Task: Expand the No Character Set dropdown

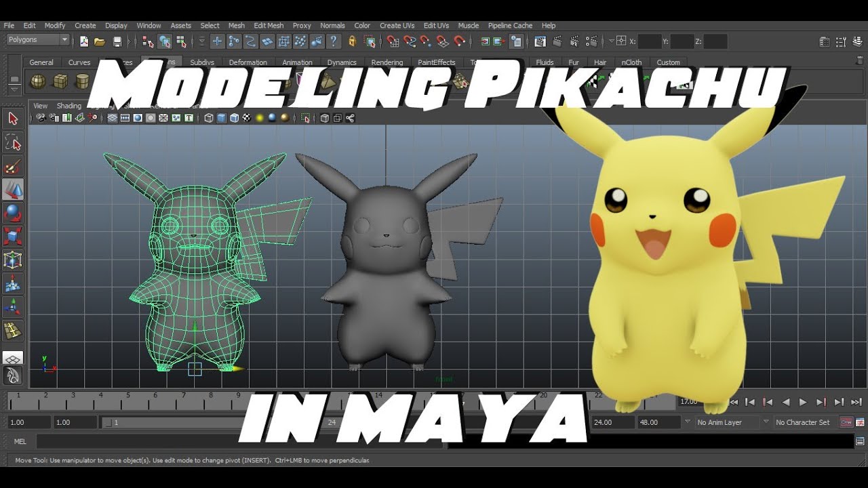Action: (766, 422)
